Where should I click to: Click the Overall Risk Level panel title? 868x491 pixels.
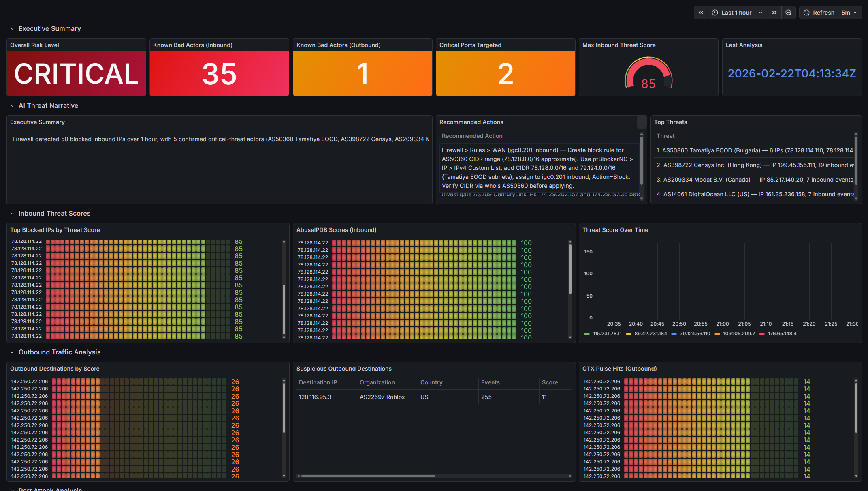pyautogui.click(x=34, y=45)
